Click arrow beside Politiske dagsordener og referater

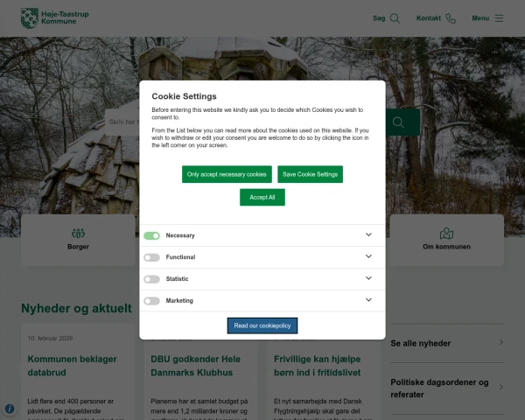(x=500, y=387)
